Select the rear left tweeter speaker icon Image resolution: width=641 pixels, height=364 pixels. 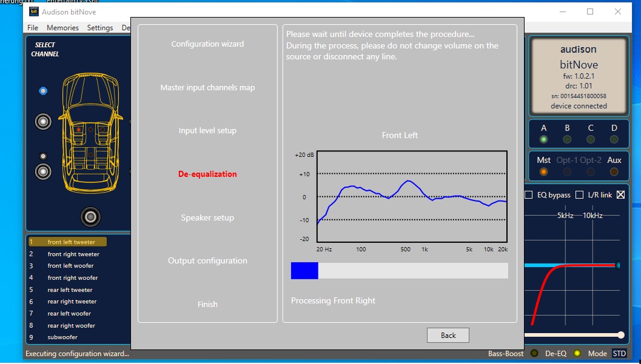tap(43, 156)
